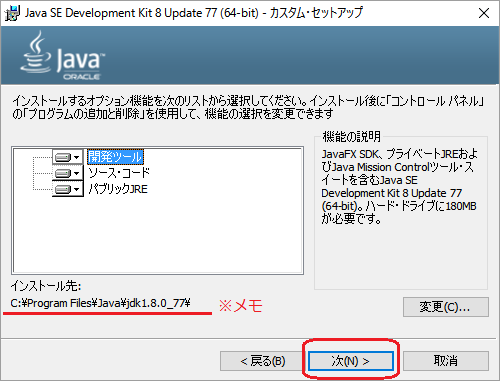500x381 pixels.
Task: Select the ソース・コード feature item
Action: click(119, 173)
